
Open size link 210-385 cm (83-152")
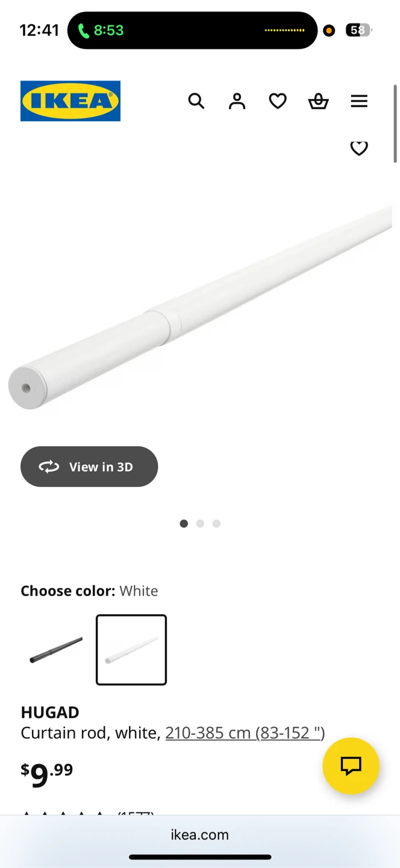tap(245, 733)
